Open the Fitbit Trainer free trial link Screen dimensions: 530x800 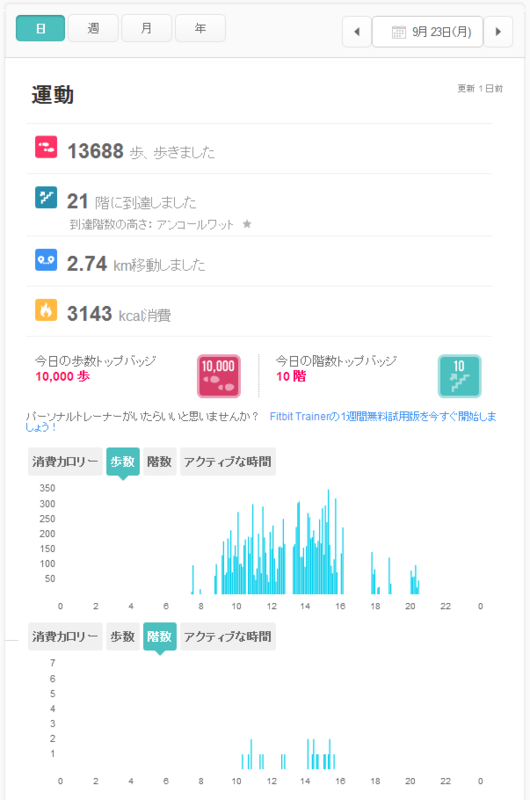(383, 416)
